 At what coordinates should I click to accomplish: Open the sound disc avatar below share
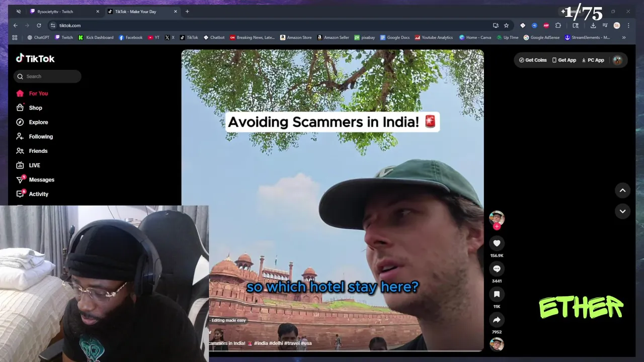click(497, 344)
